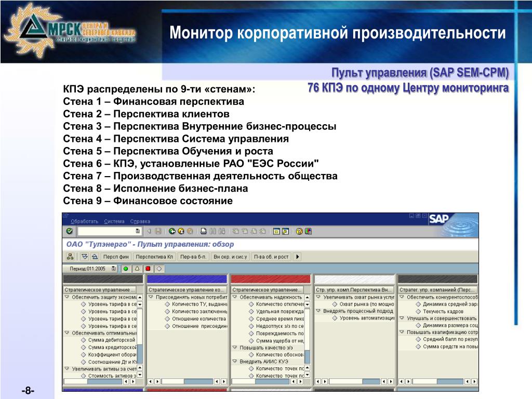Click the Стратегическое управление ко... header button
This screenshot has width=532, height=399.
click(x=187, y=290)
